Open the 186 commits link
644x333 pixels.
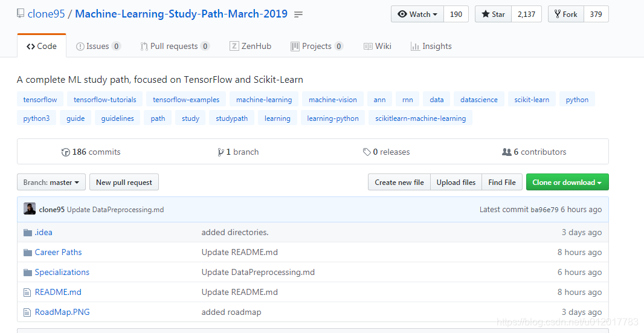coord(91,152)
